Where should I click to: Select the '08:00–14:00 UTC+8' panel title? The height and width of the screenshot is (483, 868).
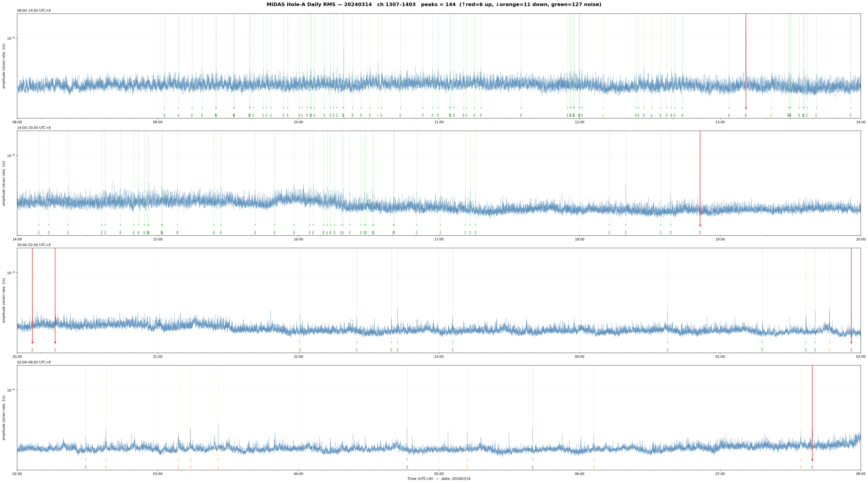point(34,11)
